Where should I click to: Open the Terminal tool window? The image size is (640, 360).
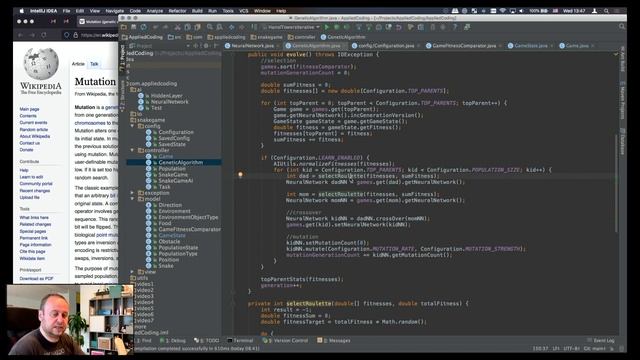coord(240,340)
